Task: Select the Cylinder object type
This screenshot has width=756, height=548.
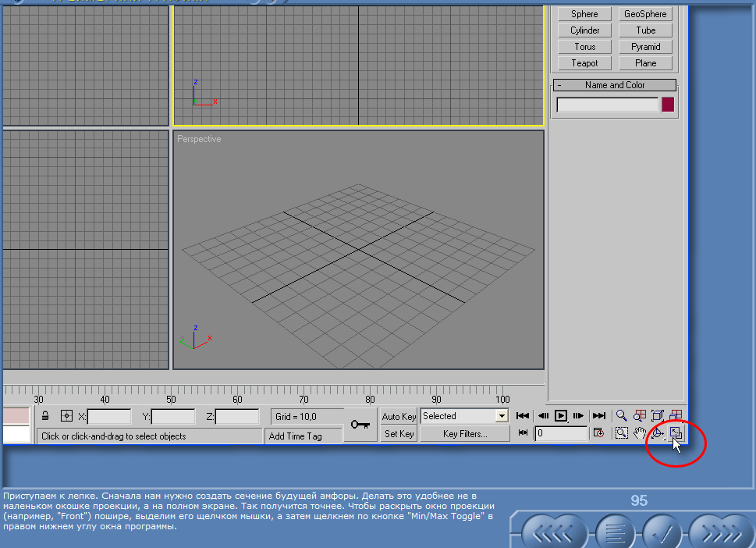Action: (584, 30)
